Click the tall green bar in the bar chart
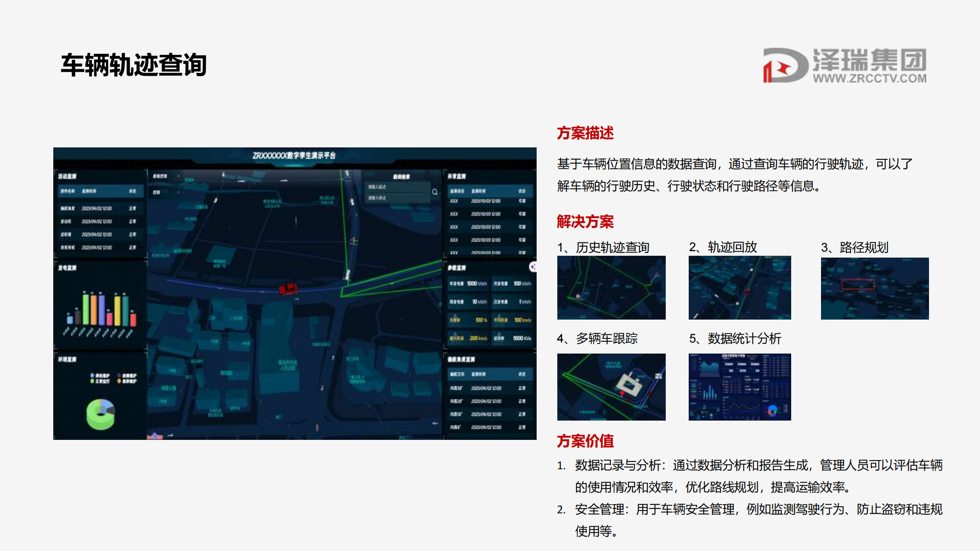The image size is (980, 551). pyautogui.click(x=86, y=309)
